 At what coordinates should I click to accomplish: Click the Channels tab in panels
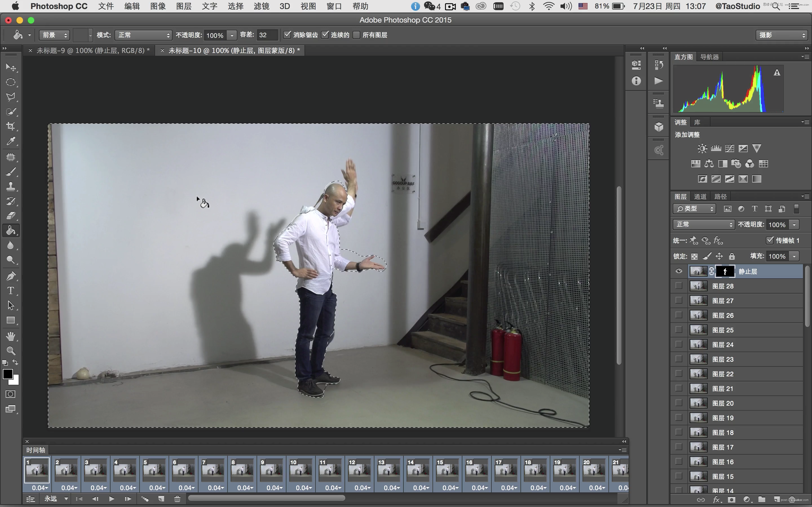[699, 196]
